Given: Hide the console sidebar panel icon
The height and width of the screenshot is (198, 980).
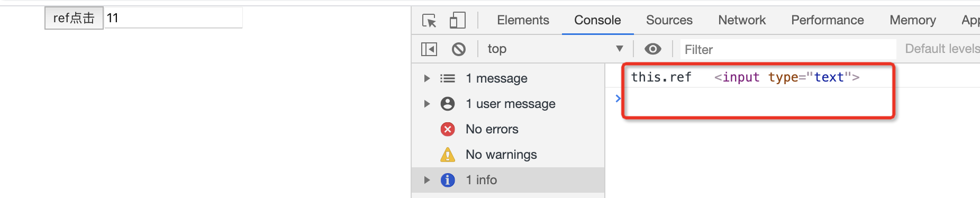Looking at the screenshot, I should pos(429,49).
